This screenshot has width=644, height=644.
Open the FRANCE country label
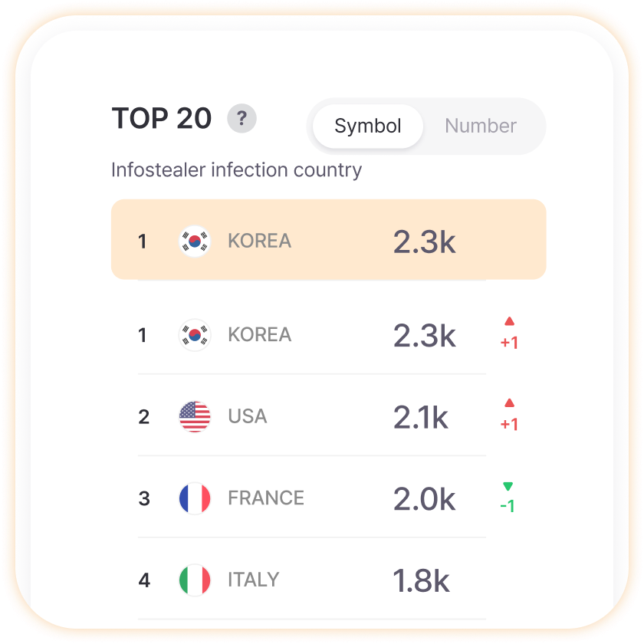pyautogui.click(x=266, y=498)
